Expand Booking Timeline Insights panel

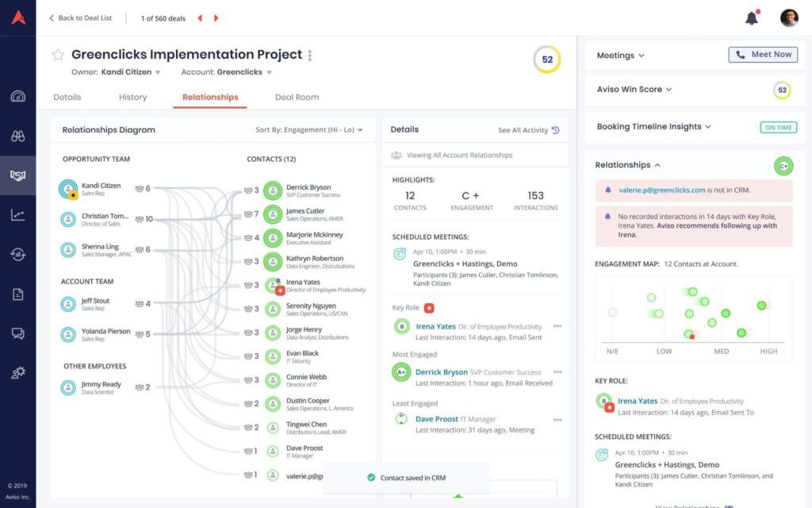click(654, 127)
